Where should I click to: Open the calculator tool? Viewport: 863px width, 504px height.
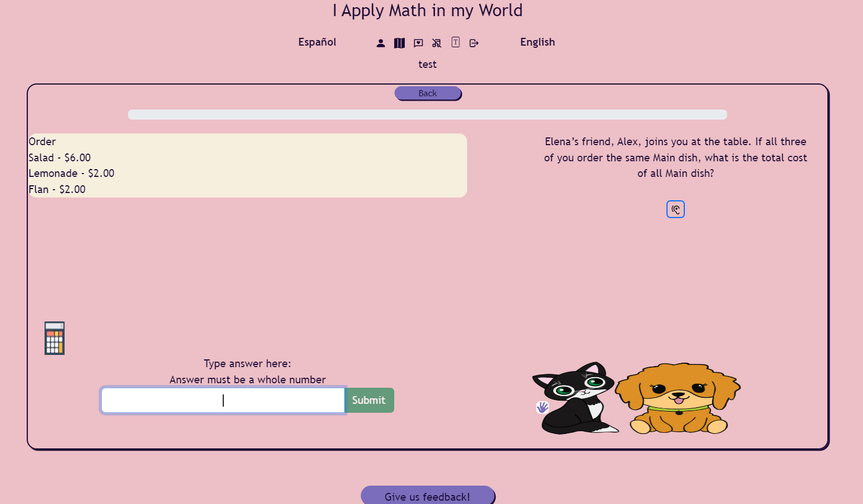pyautogui.click(x=54, y=338)
